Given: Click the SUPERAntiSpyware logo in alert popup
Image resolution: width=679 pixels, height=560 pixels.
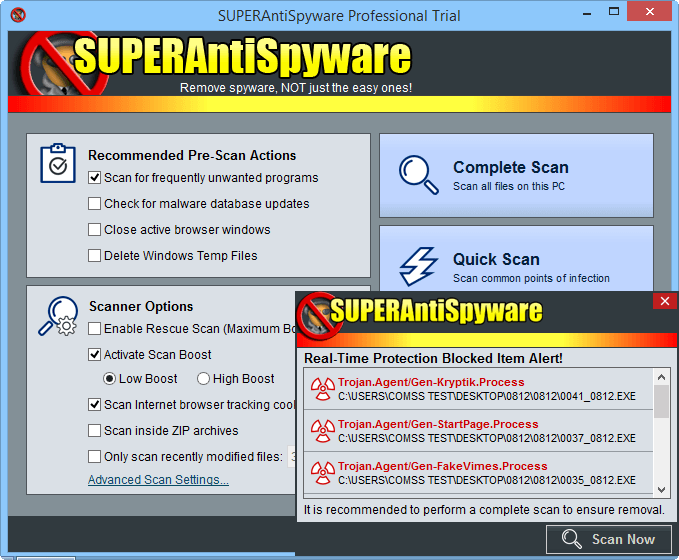Looking at the screenshot, I should click(420, 314).
